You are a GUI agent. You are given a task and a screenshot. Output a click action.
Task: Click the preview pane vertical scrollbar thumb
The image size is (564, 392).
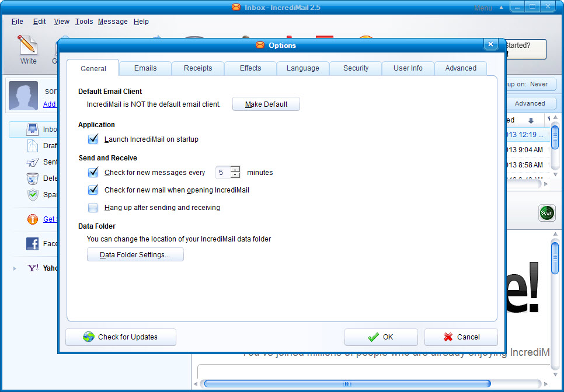(x=555, y=258)
